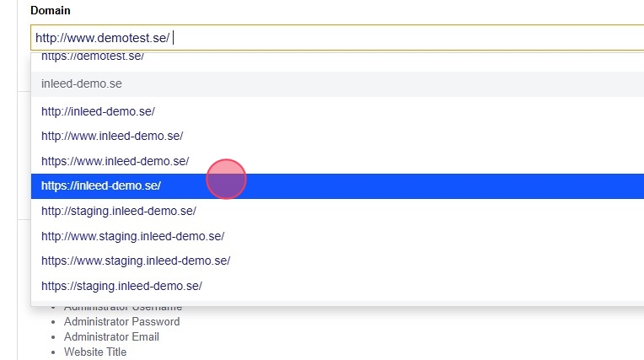Image resolution: width=644 pixels, height=360 pixels.
Task: Choose http://staging.inleed-demo.se/ domain option
Action: click(118, 211)
